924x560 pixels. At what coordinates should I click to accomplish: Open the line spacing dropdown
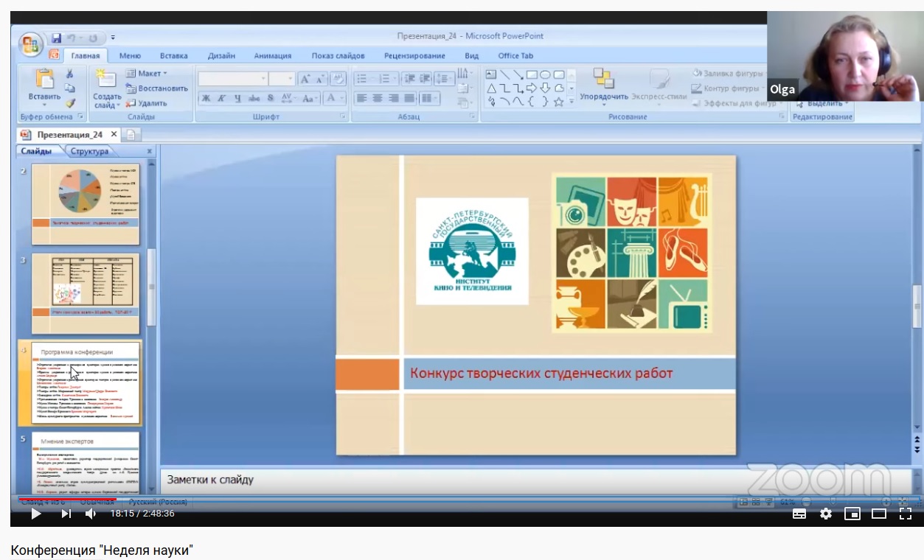(x=445, y=79)
